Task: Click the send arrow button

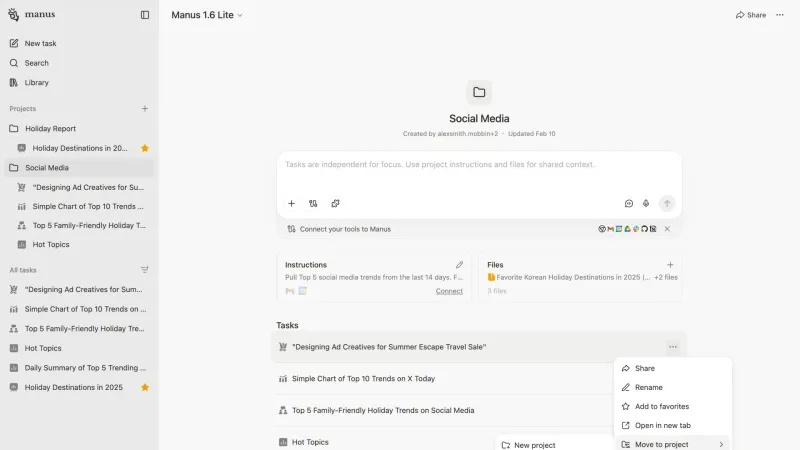Action: tap(666, 204)
